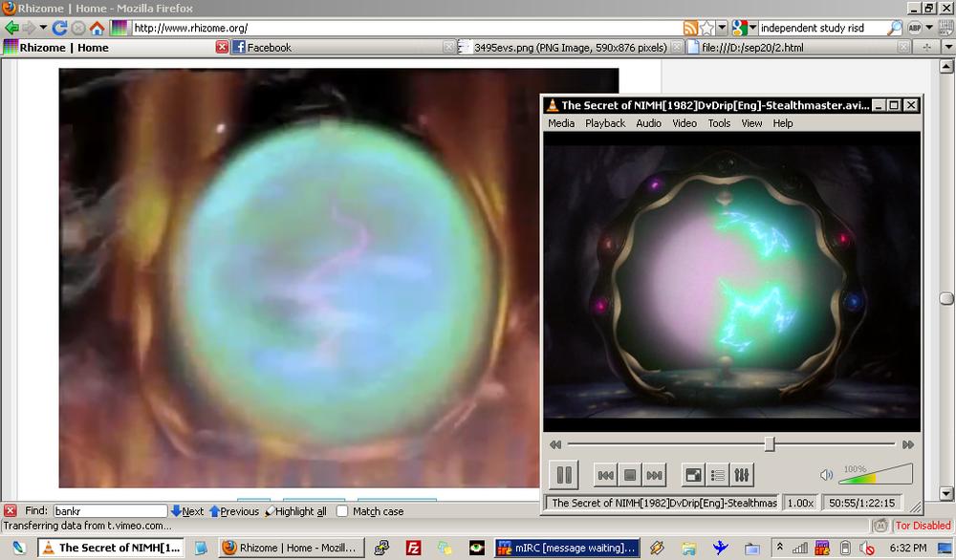Open a new tab in Firefox
956x560 pixels.
926,47
